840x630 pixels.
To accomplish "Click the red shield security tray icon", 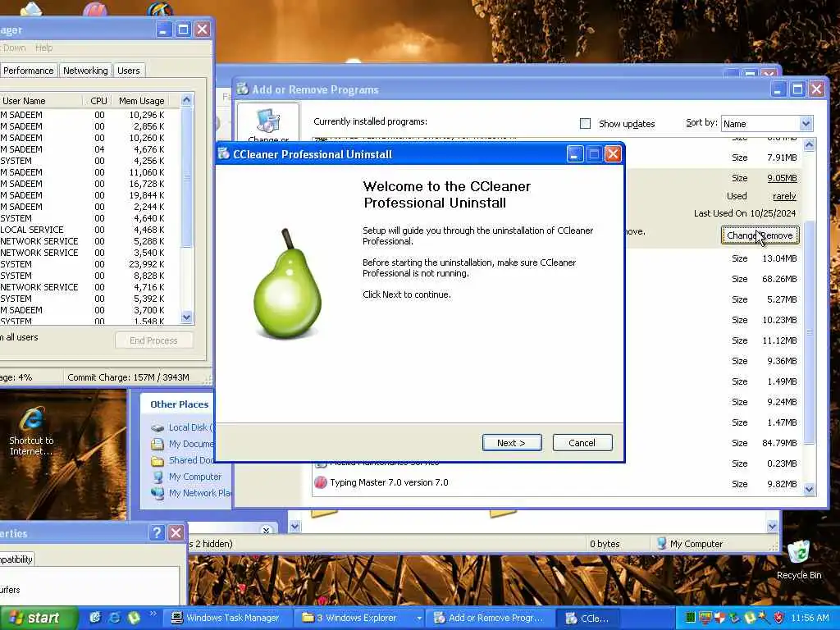I will click(x=779, y=618).
